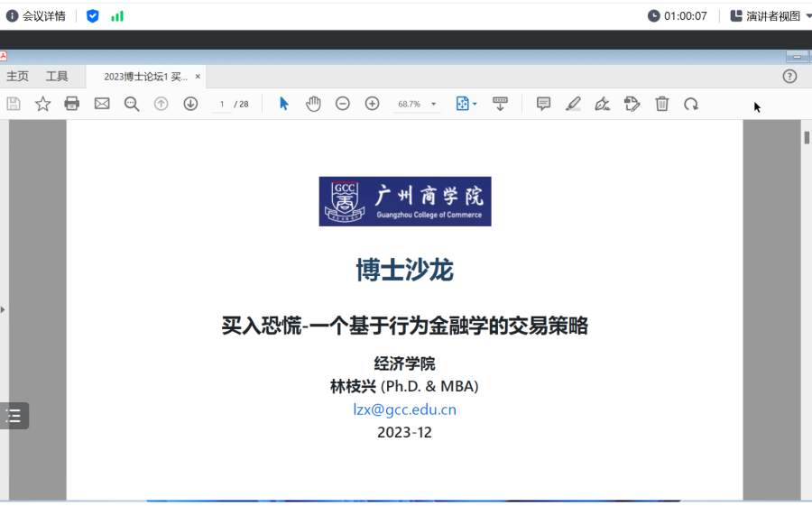The width and height of the screenshot is (812, 506).
Task: Click the page number input field
Action: pyautogui.click(x=222, y=105)
